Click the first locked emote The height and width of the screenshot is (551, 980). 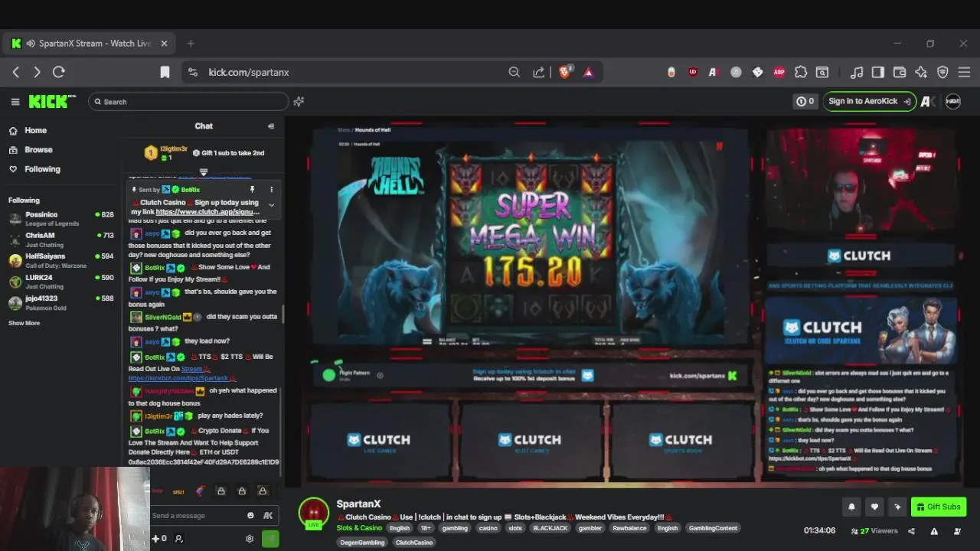point(220,491)
